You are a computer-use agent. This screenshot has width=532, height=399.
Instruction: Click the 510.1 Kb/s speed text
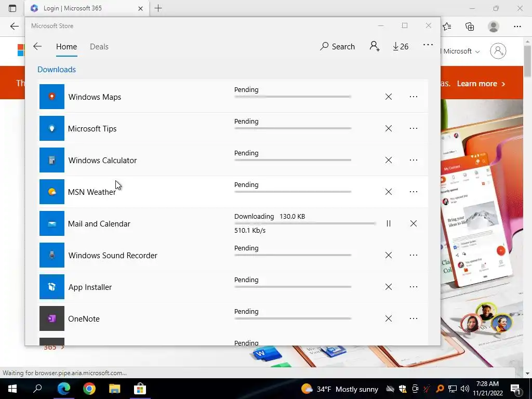(x=250, y=230)
